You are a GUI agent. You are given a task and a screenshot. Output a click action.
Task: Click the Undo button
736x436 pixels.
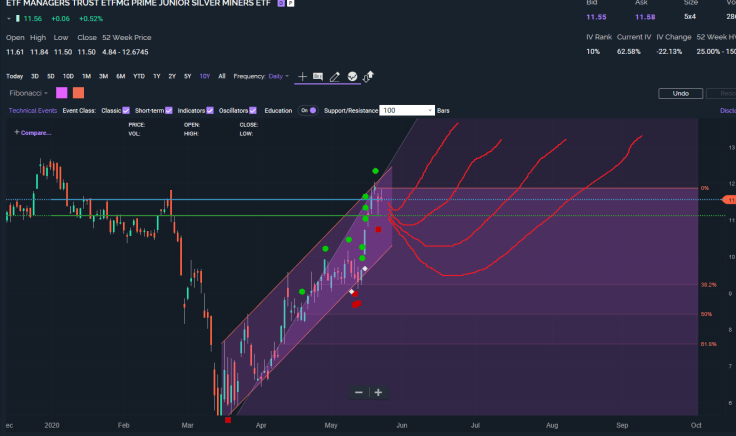(x=679, y=93)
